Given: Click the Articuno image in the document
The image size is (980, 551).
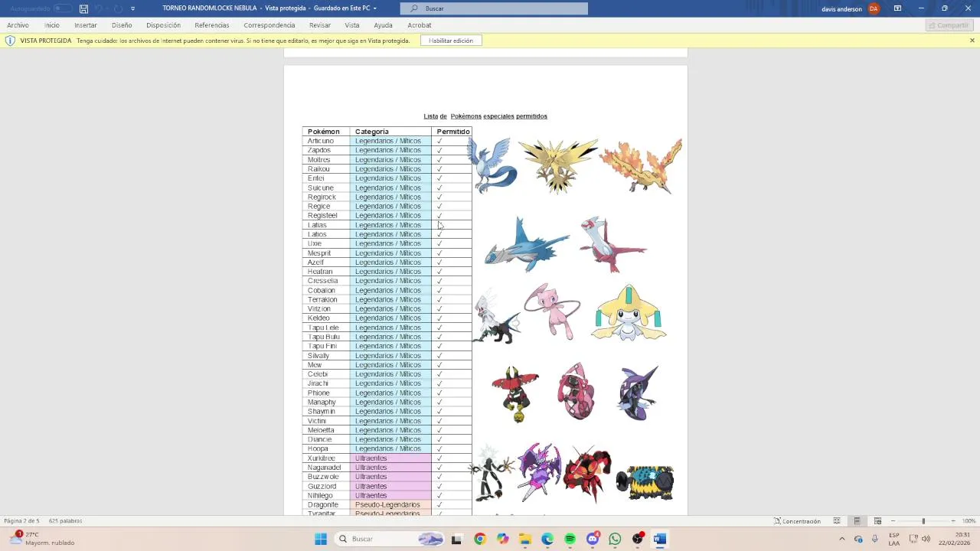Looking at the screenshot, I should pos(492,165).
